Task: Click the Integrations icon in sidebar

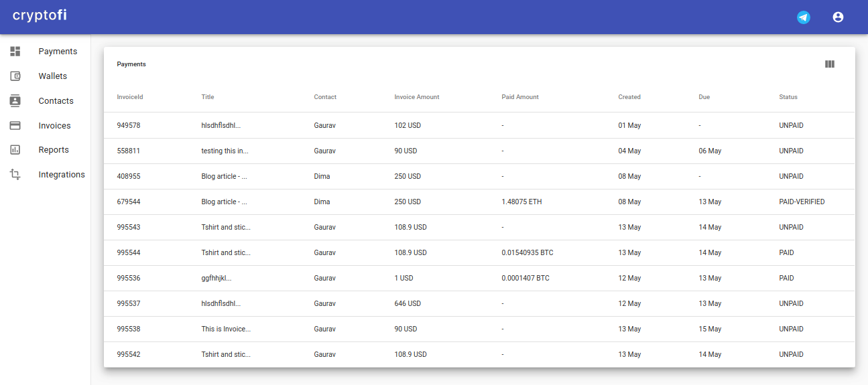Action: tap(15, 175)
